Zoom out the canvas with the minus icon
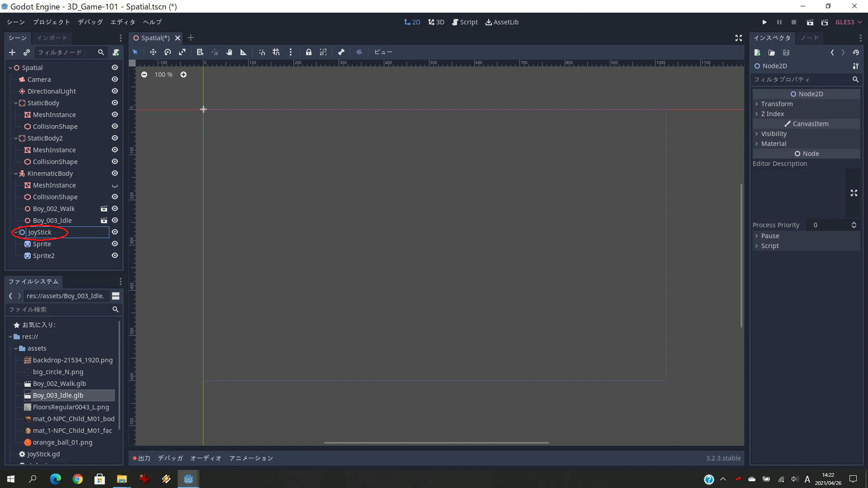The image size is (868, 488). click(x=144, y=75)
